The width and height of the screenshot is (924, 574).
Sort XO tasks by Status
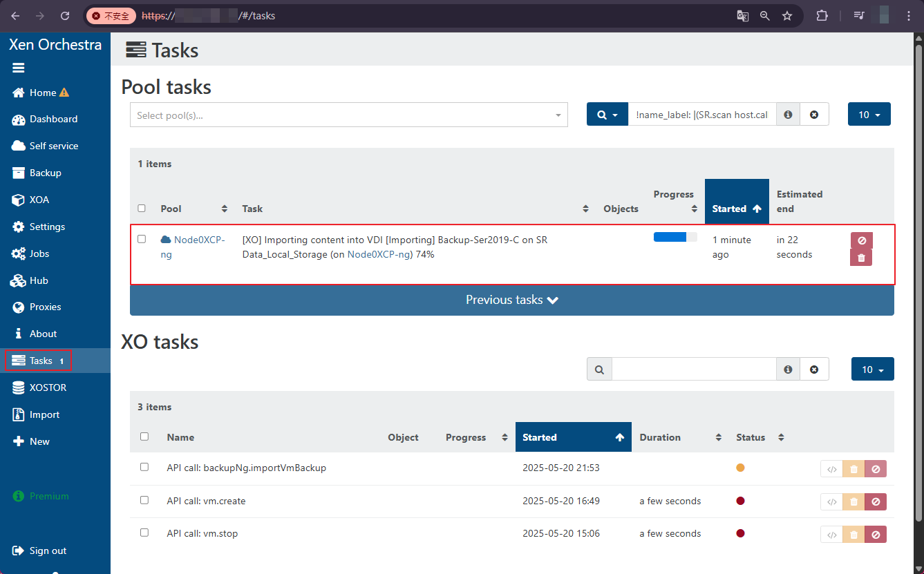760,437
